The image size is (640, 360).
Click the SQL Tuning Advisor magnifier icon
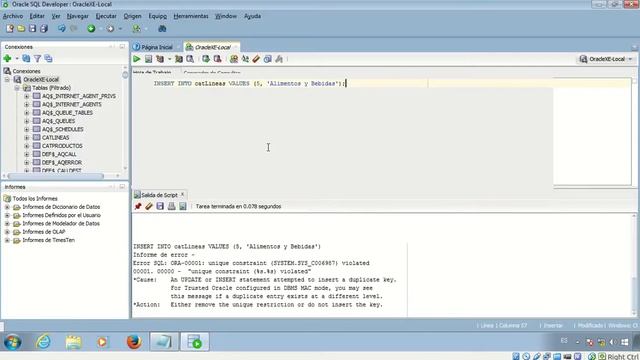pos(190,59)
